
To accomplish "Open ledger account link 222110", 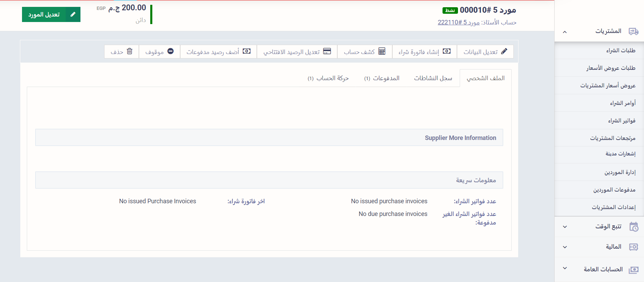I will coord(458,23).
